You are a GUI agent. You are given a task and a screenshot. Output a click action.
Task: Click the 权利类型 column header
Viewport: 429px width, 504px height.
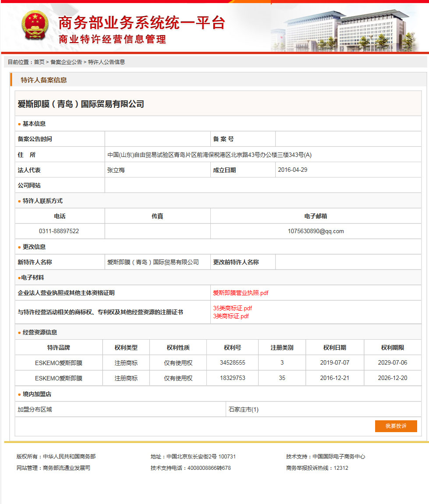tap(126, 348)
